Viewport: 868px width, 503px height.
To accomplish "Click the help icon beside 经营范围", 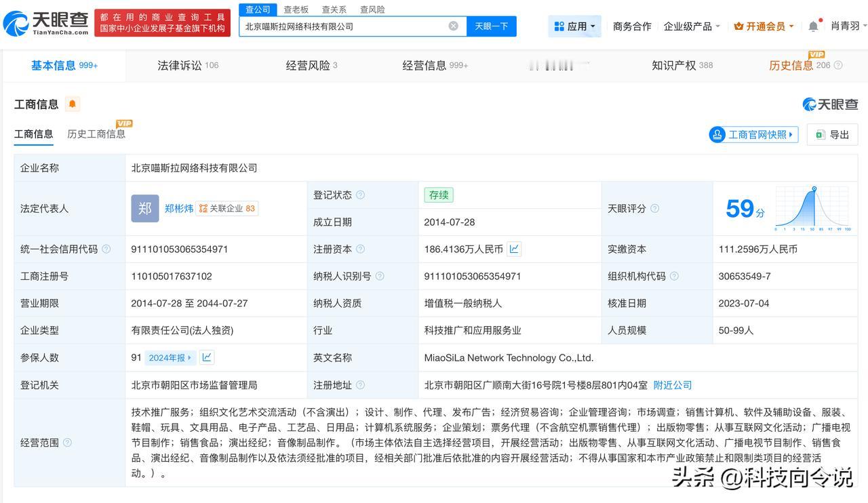I will click(x=67, y=443).
